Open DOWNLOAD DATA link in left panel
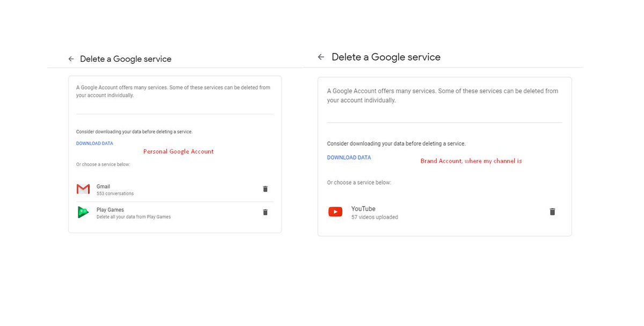The width and height of the screenshot is (644, 326). [x=94, y=143]
